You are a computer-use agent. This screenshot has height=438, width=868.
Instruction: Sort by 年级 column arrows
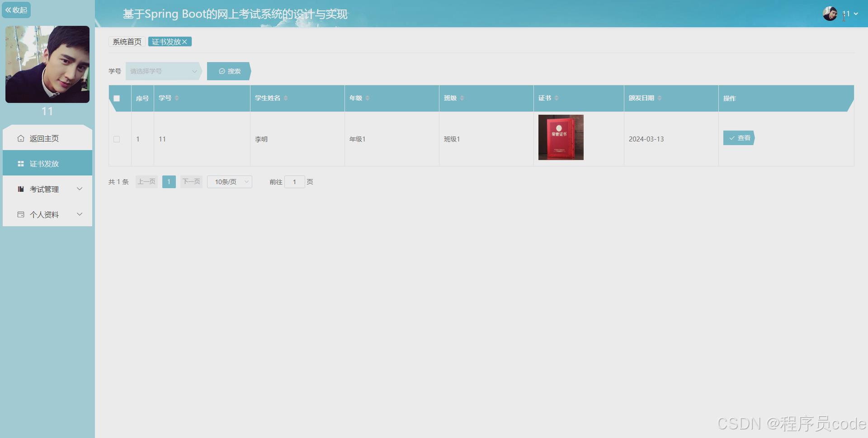coord(368,98)
